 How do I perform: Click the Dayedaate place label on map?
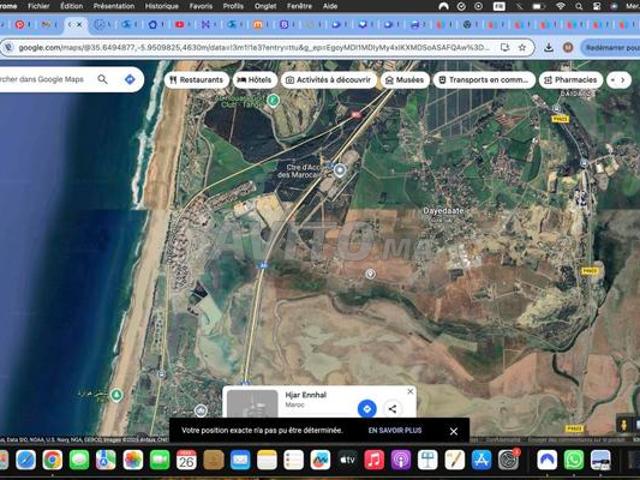coord(443,211)
